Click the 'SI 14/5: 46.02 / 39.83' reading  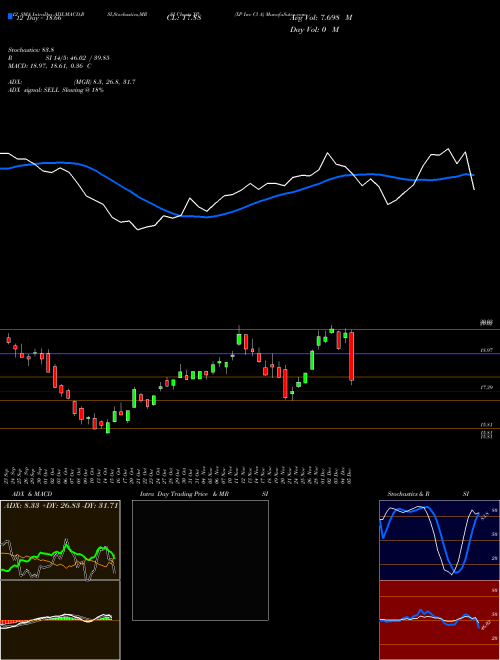(x=78, y=58)
